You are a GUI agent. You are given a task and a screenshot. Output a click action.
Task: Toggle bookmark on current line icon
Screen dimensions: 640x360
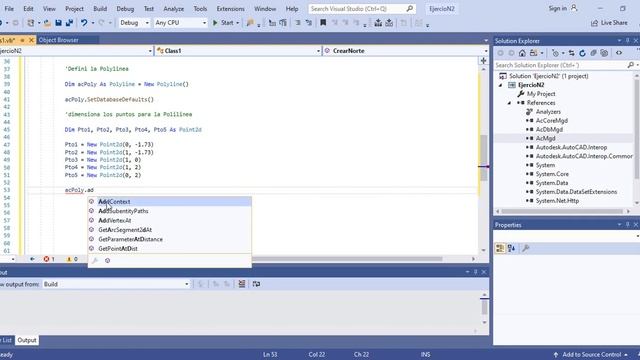[x=323, y=23]
